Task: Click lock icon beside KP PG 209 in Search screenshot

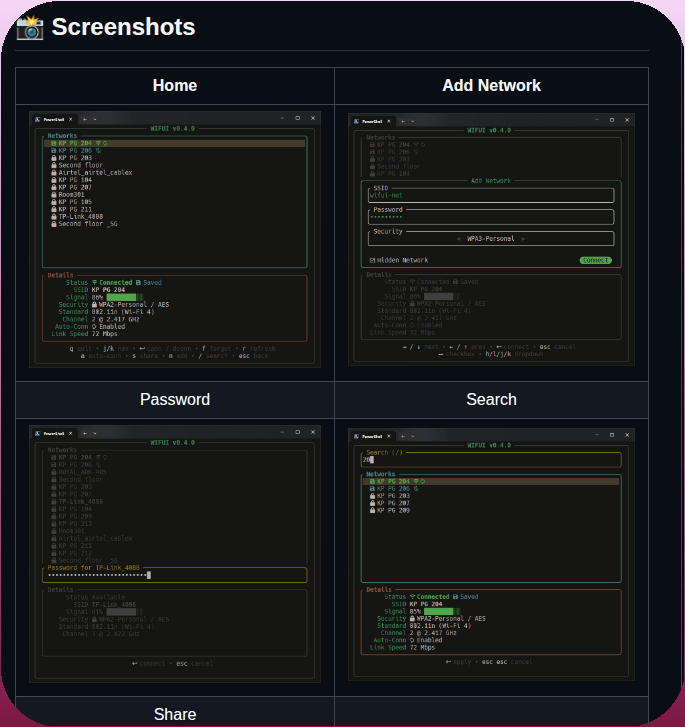Action: point(372,510)
